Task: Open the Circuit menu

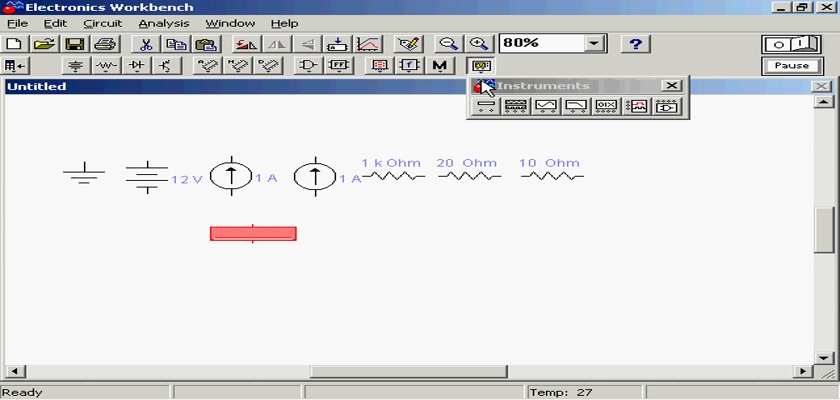Action: click(103, 24)
